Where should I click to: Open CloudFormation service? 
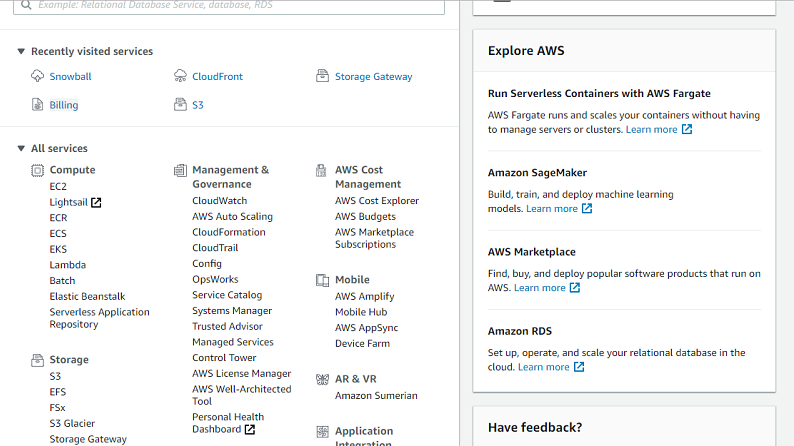coord(229,232)
